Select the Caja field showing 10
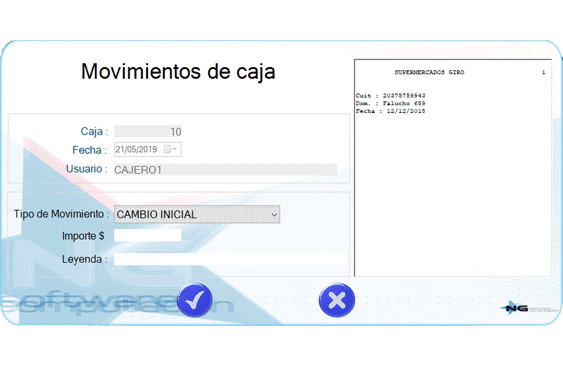The width and height of the screenshot is (563, 375). click(x=148, y=131)
